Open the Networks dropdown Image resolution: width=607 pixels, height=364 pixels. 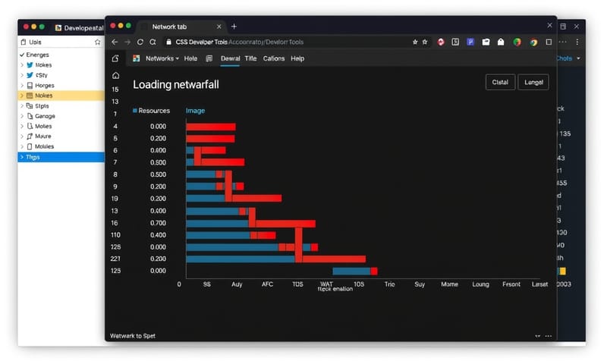pyautogui.click(x=162, y=58)
